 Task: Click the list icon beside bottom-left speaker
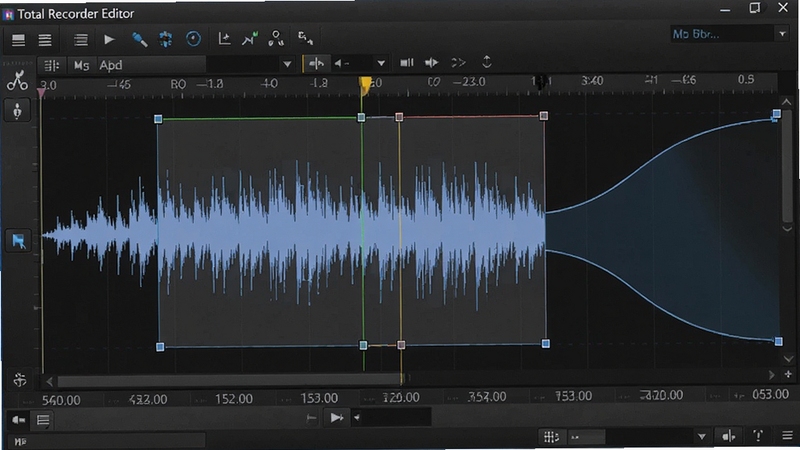[43, 420]
